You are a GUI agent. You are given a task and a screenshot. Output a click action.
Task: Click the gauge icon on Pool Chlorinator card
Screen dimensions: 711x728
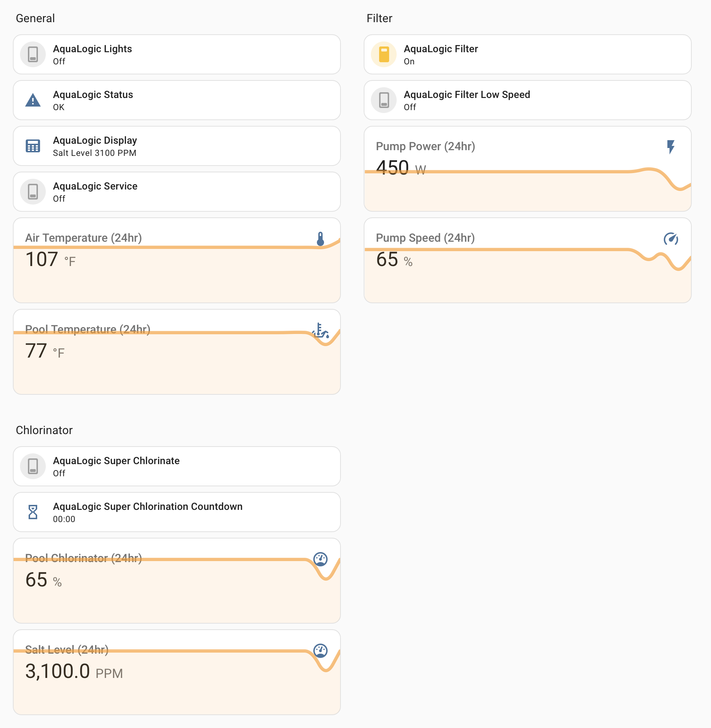(320, 559)
